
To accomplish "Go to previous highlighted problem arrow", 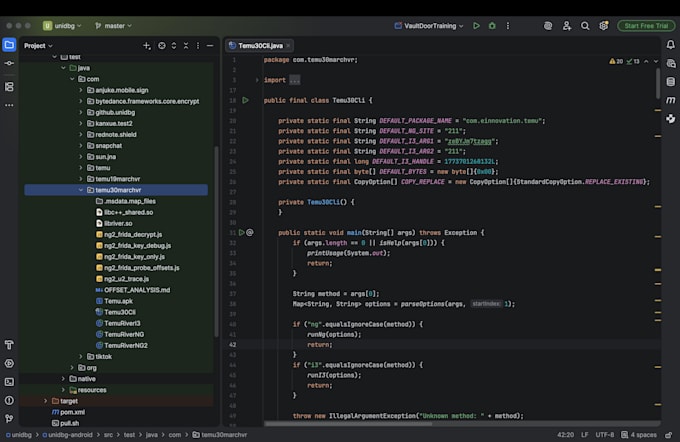I will (646, 62).
